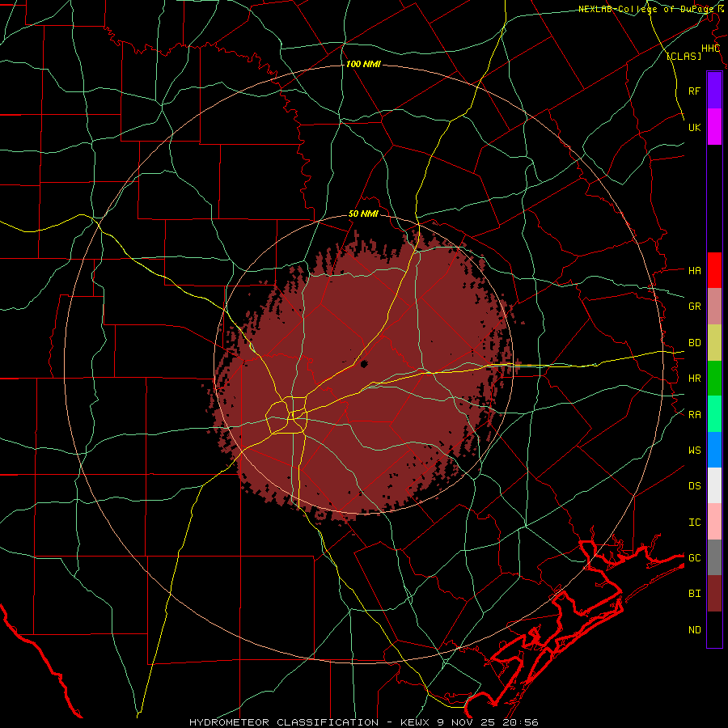Click the UK magenta legend swatch

[714, 127]
